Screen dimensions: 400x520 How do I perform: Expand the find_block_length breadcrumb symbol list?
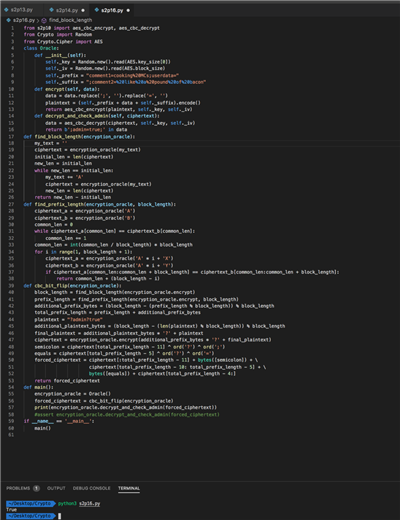70,20
